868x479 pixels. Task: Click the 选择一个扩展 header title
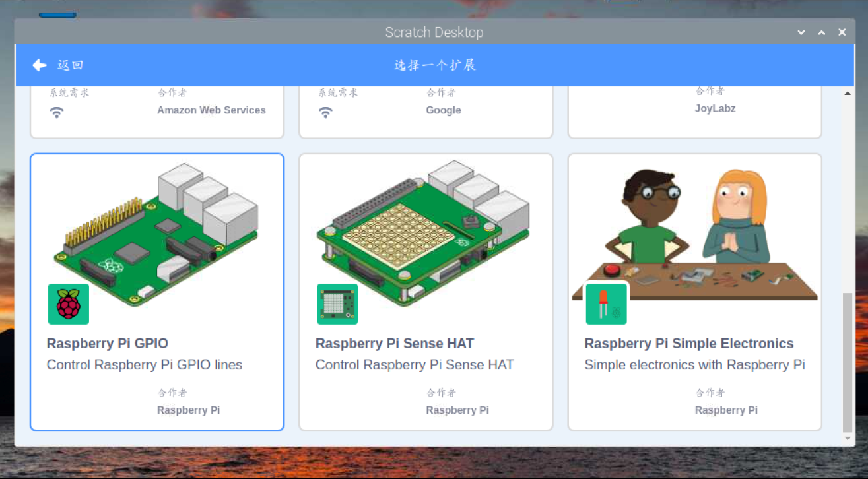point(435,65)
